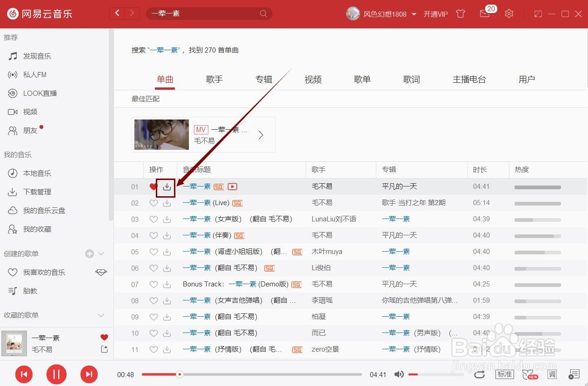This screenshot has width=588, height=386.
Task: Adjust the volume slider
Action: point(436,374)
